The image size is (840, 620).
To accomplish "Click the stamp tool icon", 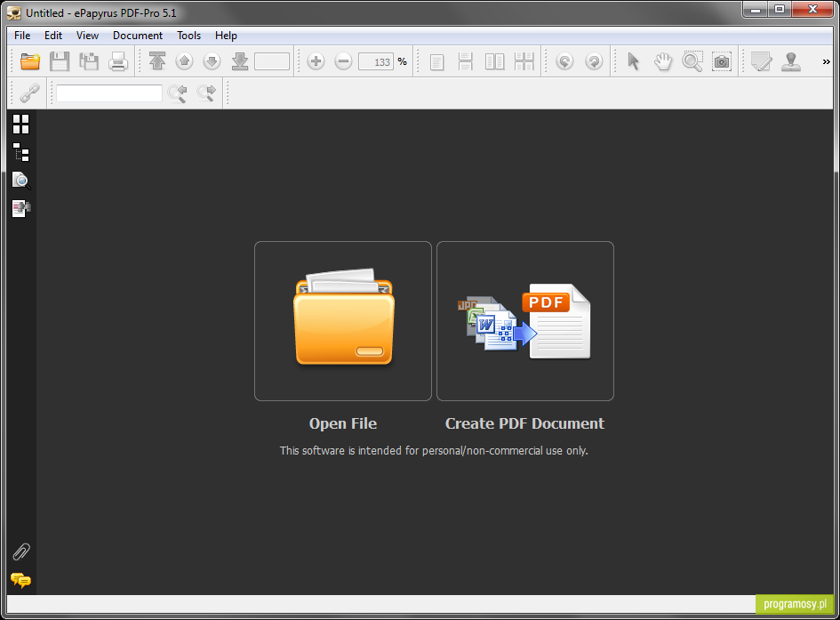I will pos(791,61).
